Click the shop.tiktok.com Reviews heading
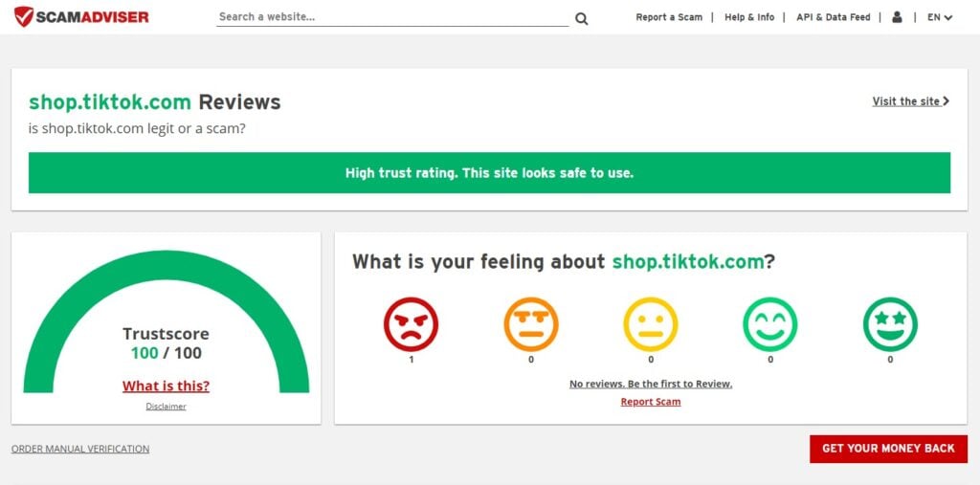 click(x=154, y=101)
